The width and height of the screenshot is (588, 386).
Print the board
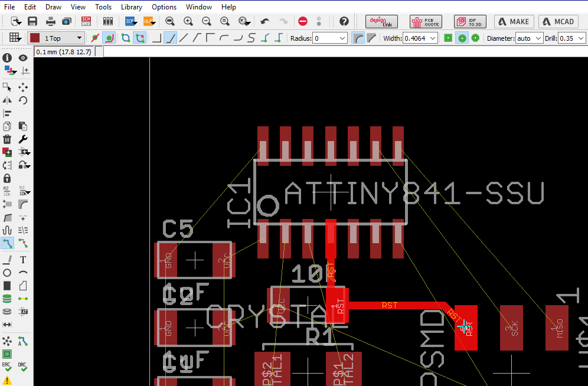[51, 21]
